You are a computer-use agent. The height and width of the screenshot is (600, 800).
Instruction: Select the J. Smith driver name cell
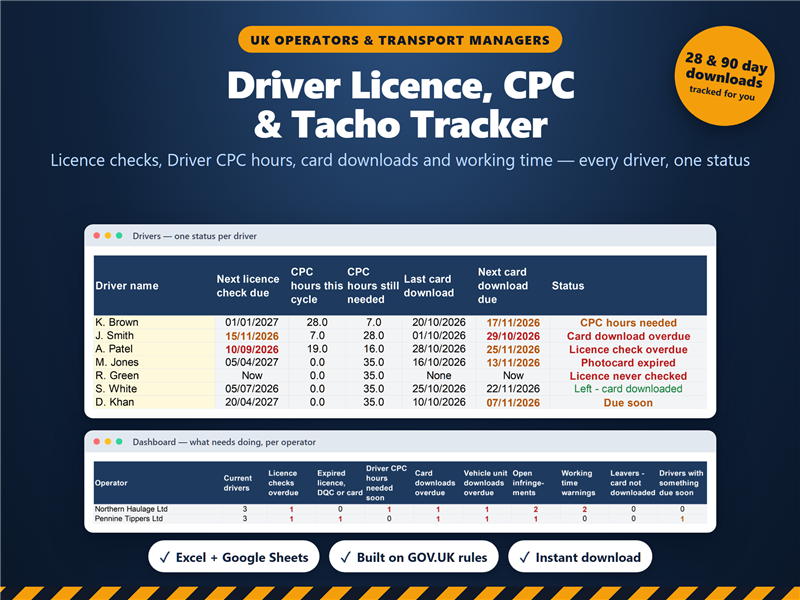click(x=154, y=335)
